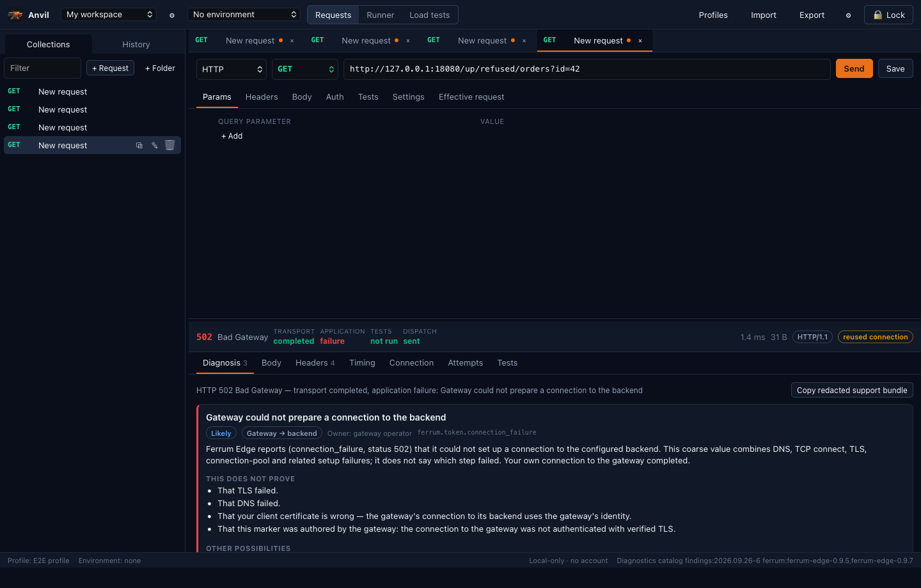Open the Collections sidebar tab
The image size is (921, 588).
pos(49,44)
